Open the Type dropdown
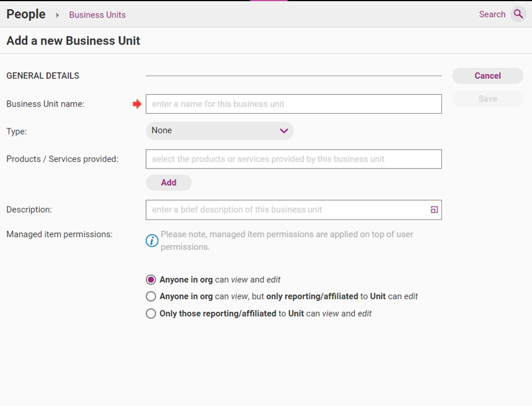532x406 pixels. pyautogui.click(x=219, y=131)
